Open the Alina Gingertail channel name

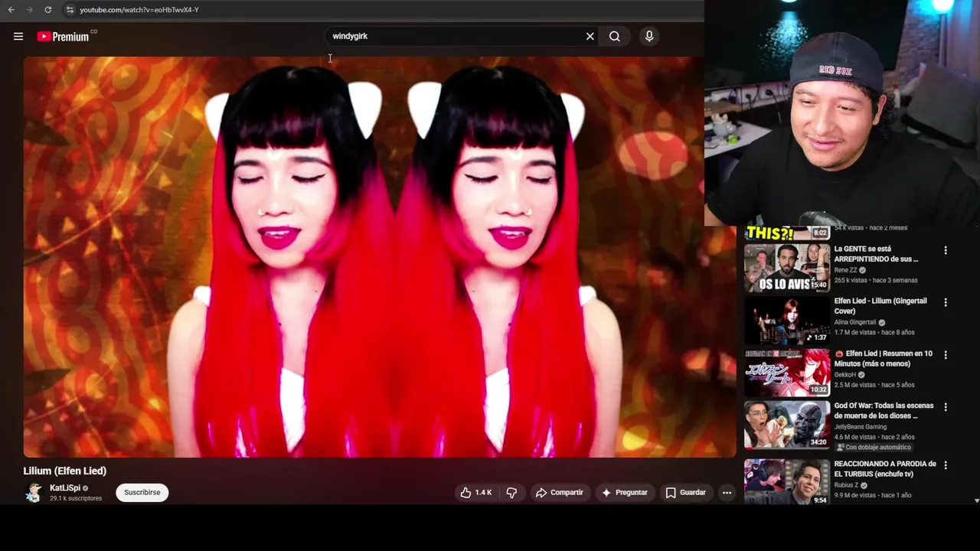(855, 322)
